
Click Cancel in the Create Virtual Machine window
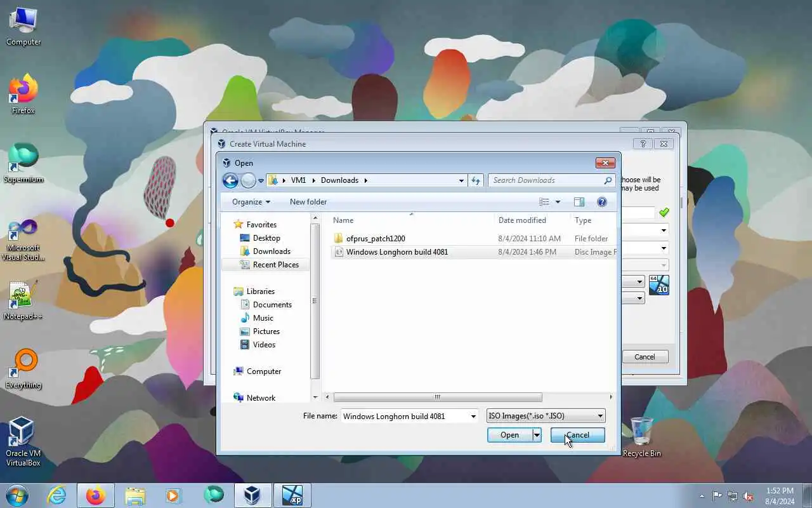click(x=645, y=357)
